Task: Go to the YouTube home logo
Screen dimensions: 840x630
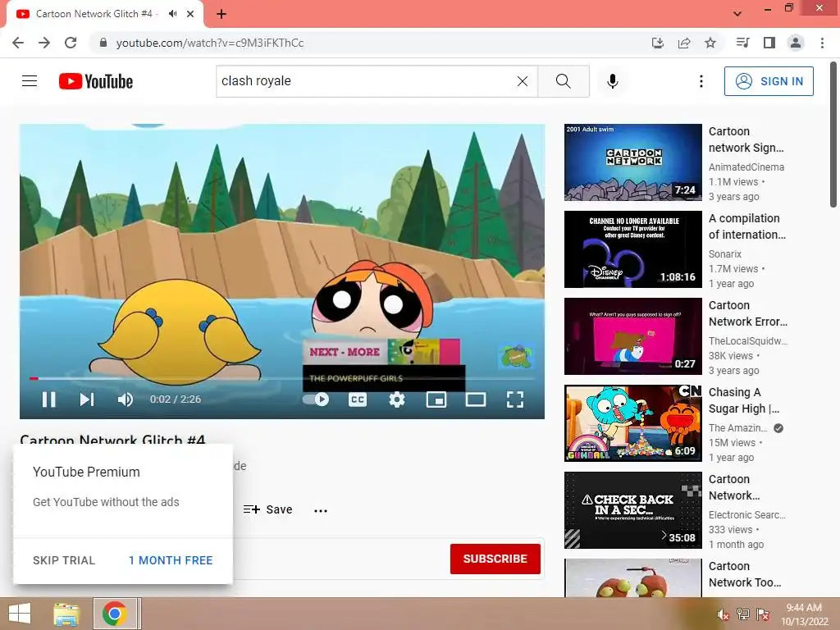Action: coord(96,81)
